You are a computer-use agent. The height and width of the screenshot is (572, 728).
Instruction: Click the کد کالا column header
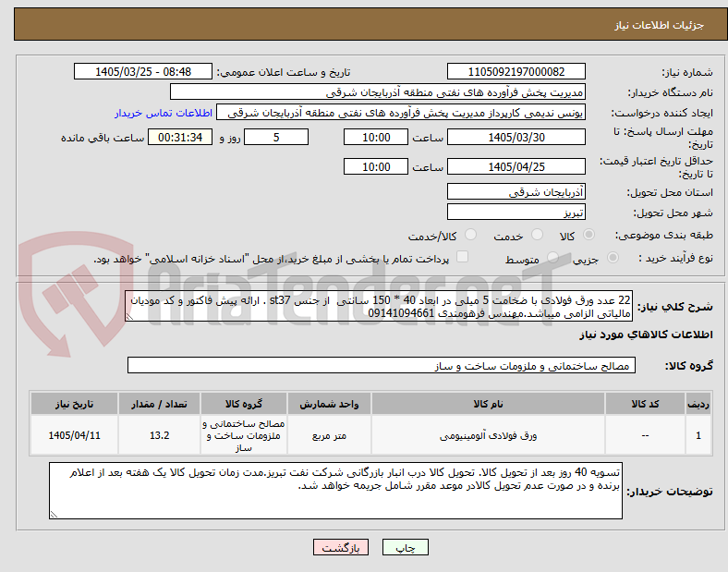pyautogui.click(x=645, y=404)
